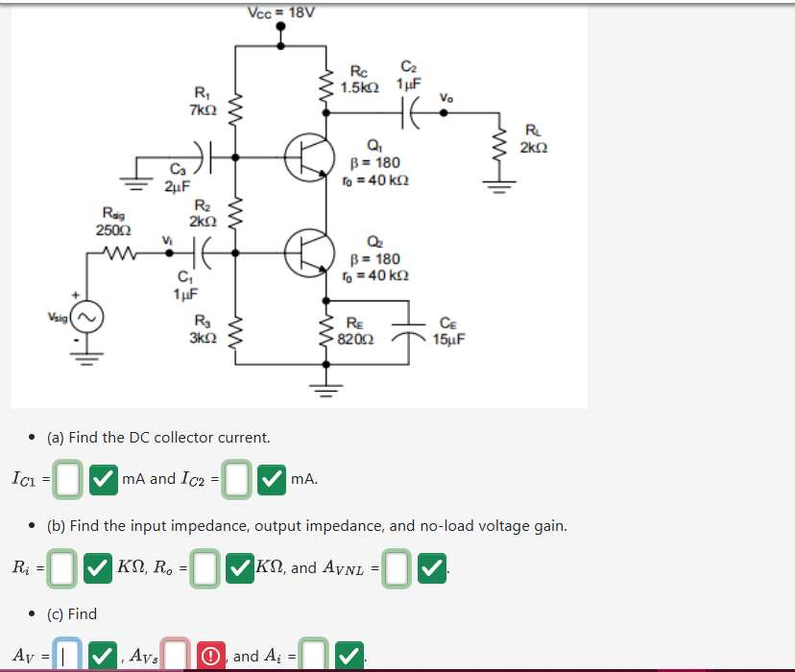The width and height of the screenshot is (795, 672).
Task: Click the green checkmark beside the IC1 answer
Action: coord(102,478)
